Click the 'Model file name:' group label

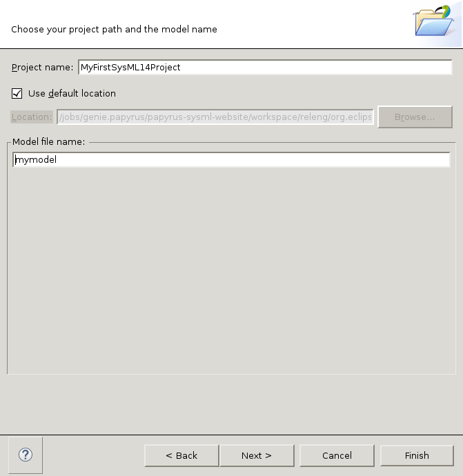tap(48, 142)
